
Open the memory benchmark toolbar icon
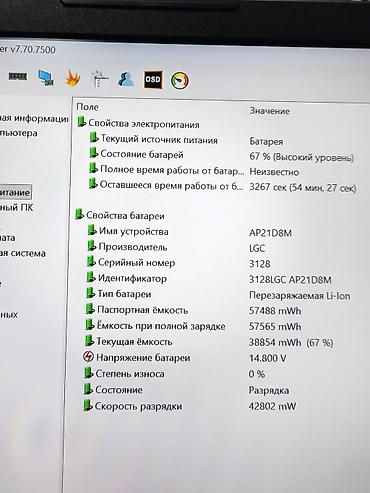[17, 77]
